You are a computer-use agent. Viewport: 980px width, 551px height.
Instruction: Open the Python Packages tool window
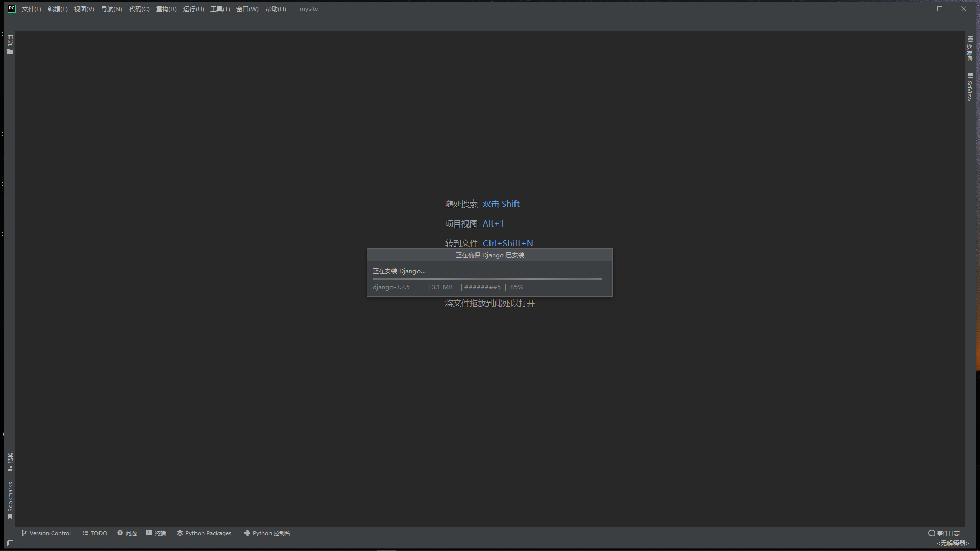tap(204, 533)
